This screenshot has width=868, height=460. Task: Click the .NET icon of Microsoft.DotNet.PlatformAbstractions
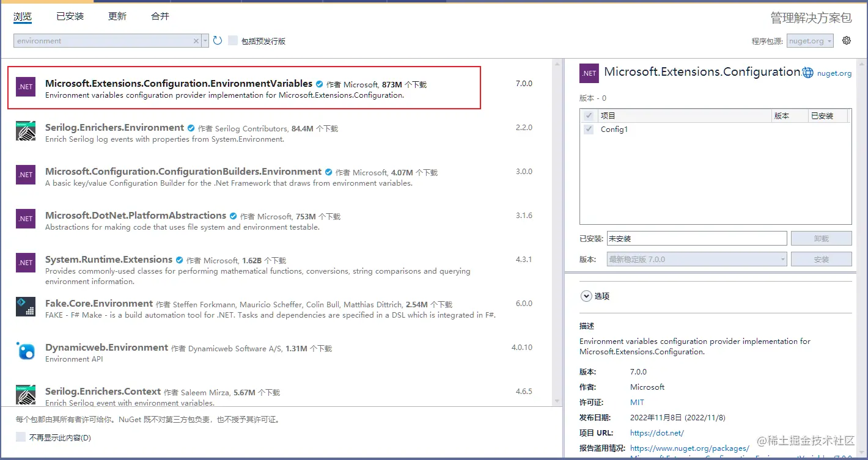click(26, 219)
